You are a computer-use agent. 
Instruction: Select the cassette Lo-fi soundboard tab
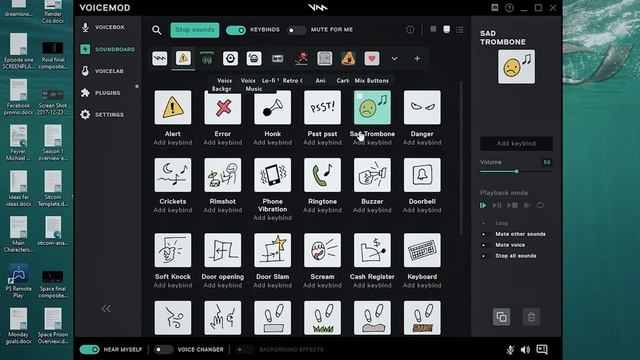[278, 58]
